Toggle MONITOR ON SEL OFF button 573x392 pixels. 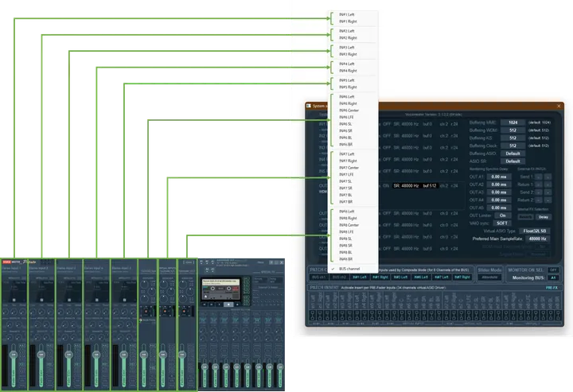(x=553, y=270)
